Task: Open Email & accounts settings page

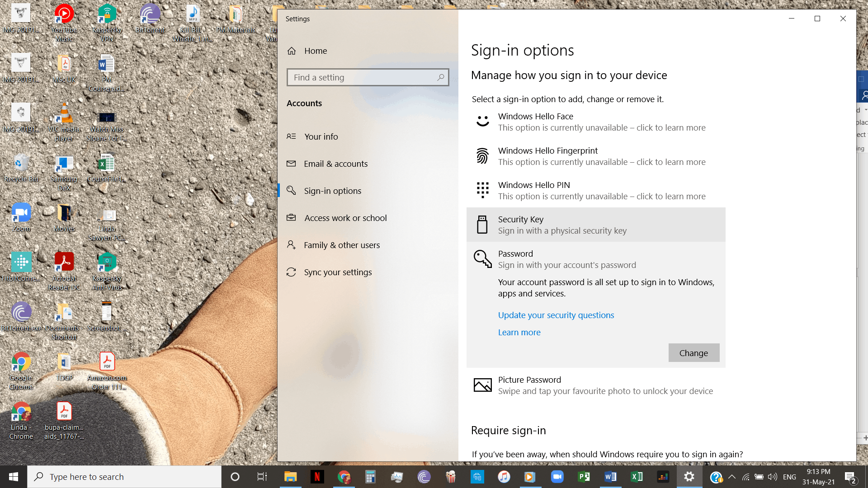Action: click(x=335, y=164)
